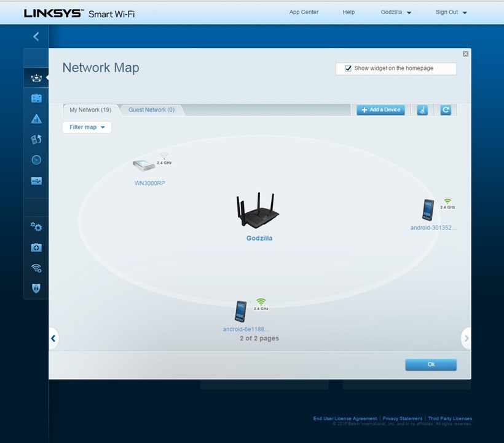
Task: Click Wi-Fi signal icon beside WN3000RP
Action: pos(164,156)
